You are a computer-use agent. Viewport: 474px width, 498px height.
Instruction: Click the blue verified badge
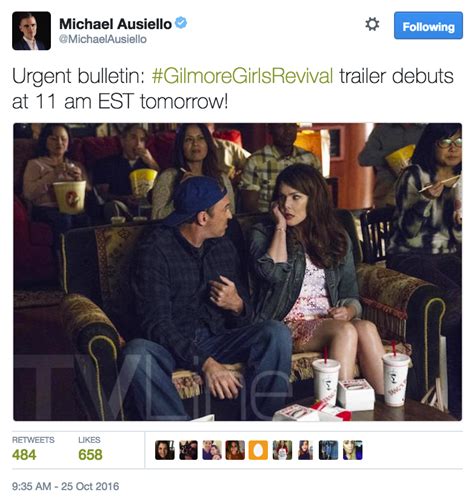[x=181, y=23]
